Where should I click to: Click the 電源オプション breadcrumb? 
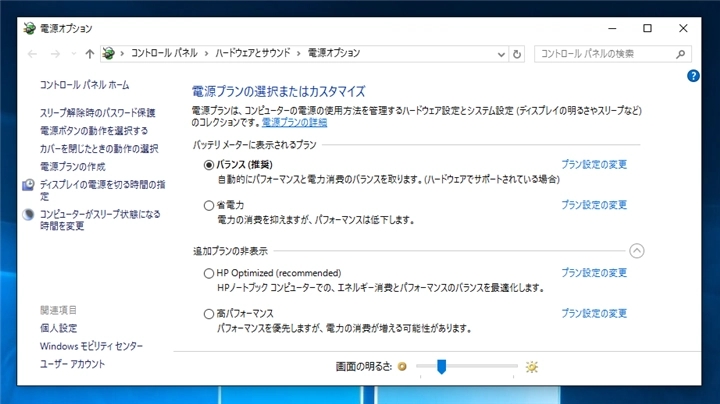(334, 53)
